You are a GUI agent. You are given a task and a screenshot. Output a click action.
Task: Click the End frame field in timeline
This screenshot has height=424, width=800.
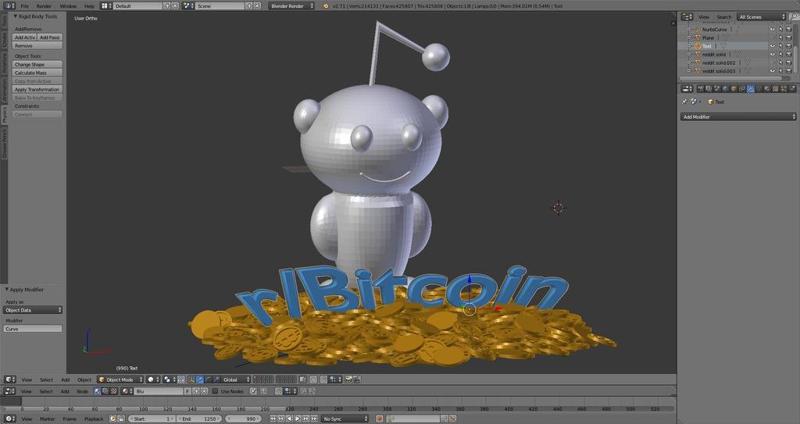[199, 418]
